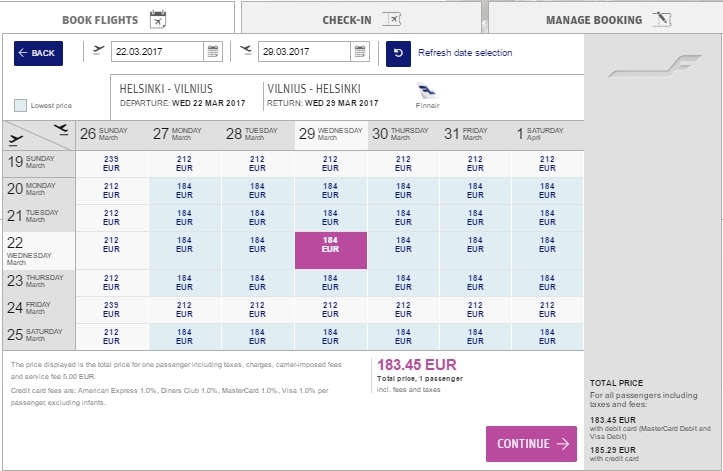Select the highlighted 184 EUR Wednesday fare cell
The image size is (723, 471).
331,250
